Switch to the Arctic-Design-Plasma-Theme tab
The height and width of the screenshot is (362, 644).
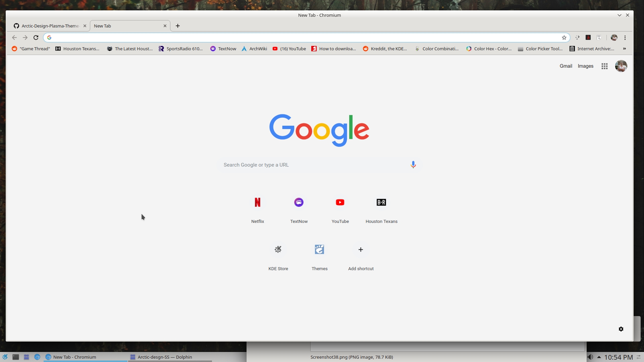tap(50, 26)
